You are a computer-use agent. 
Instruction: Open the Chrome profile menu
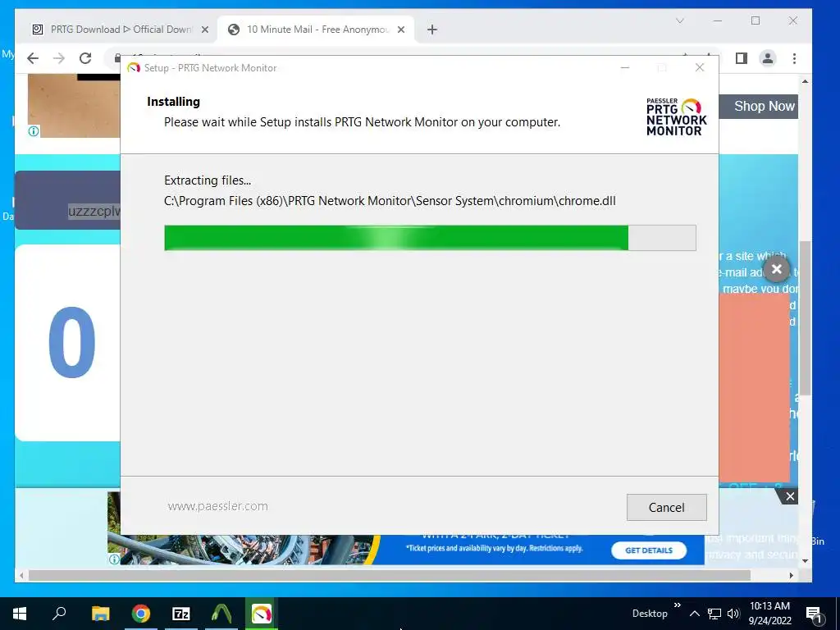pyautogui.click(x=768, y=58)
